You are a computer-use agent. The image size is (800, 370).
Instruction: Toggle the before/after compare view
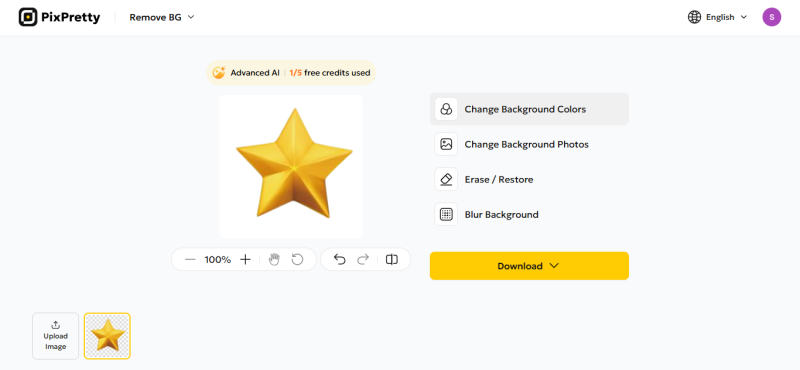pos(392,260)
